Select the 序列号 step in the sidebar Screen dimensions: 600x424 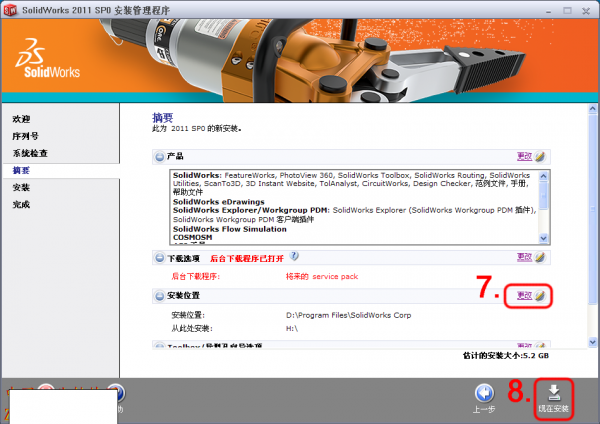tap(25, 136)
